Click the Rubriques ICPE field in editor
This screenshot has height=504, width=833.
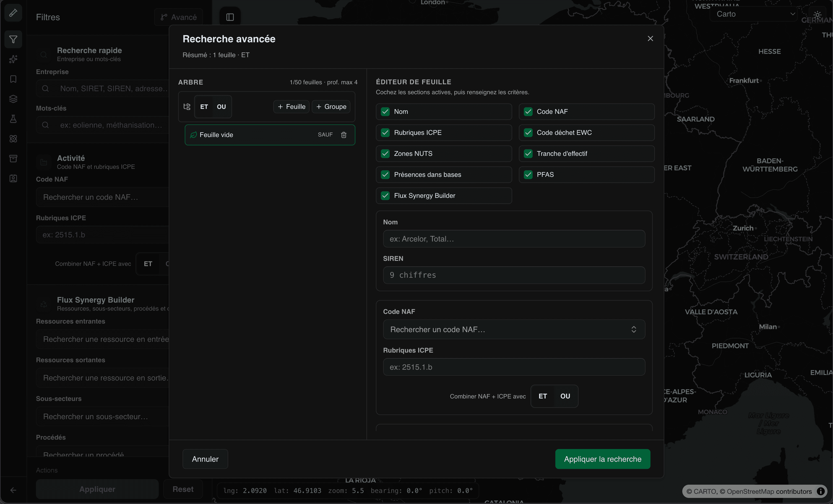pyautogui.click(x=514, y=367)
